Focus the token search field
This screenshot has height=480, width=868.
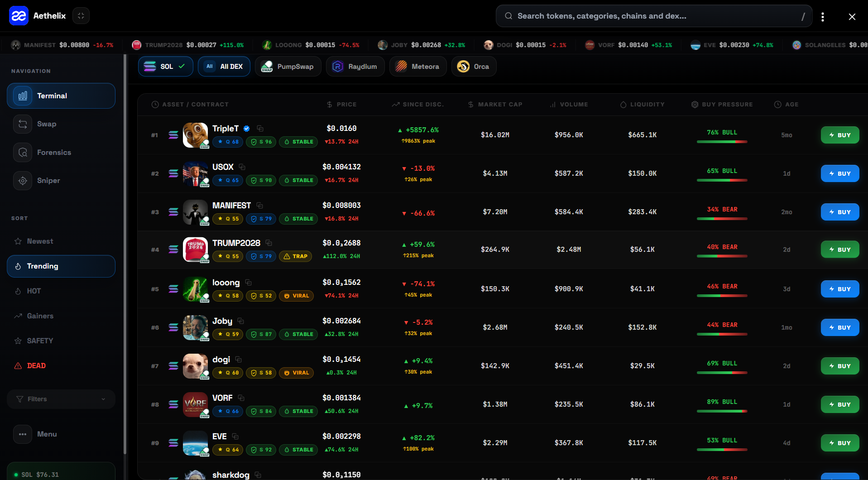point(654,16)
